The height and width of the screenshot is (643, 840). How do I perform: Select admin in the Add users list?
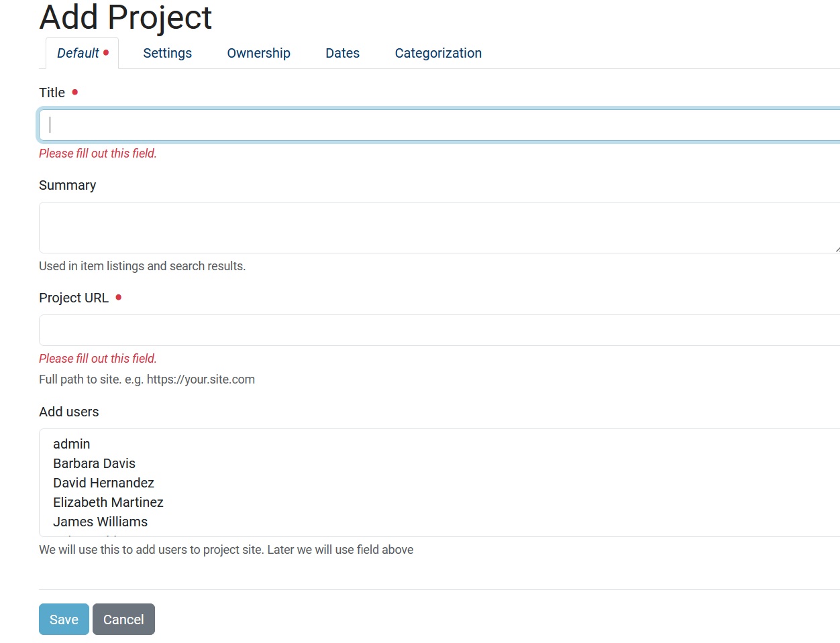tap(72, 444)
